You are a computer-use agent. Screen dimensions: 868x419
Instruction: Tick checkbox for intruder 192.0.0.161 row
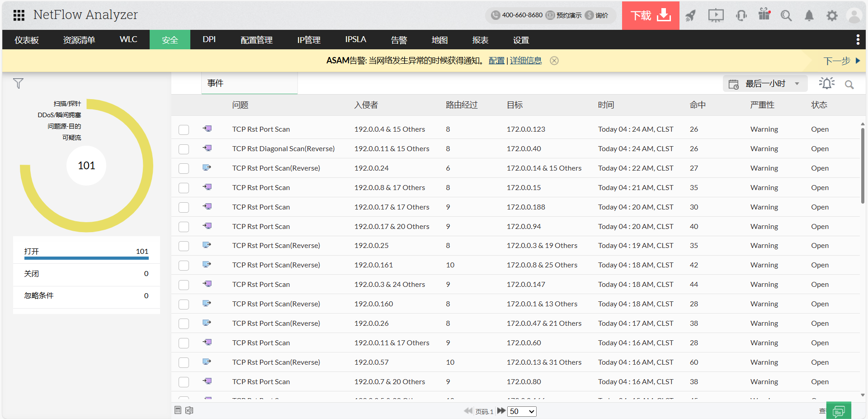click(x=184, y=265)
